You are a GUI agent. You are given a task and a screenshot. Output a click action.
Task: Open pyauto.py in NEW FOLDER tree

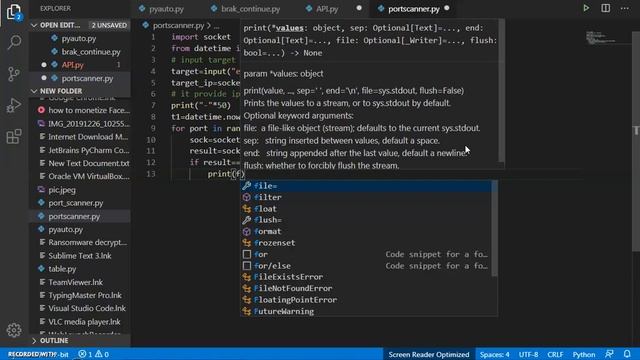click(x=80, y=229)
